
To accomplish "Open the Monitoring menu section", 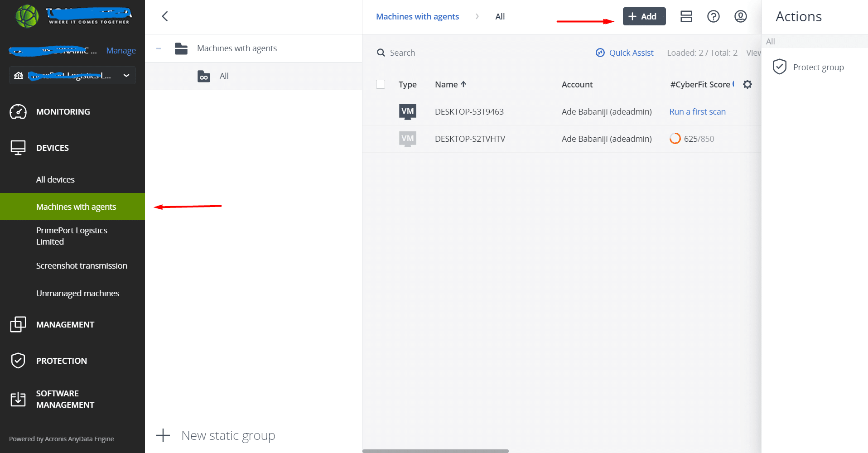I will tap(63, 111).
